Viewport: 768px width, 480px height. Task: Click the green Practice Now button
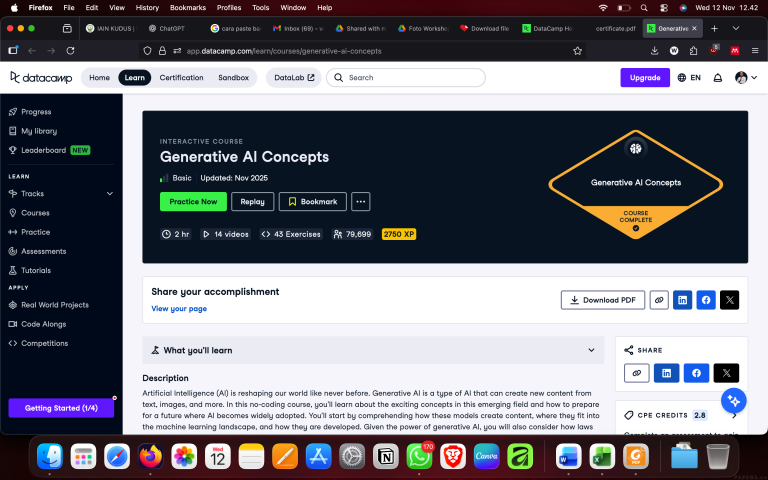[x=193, y=201]
